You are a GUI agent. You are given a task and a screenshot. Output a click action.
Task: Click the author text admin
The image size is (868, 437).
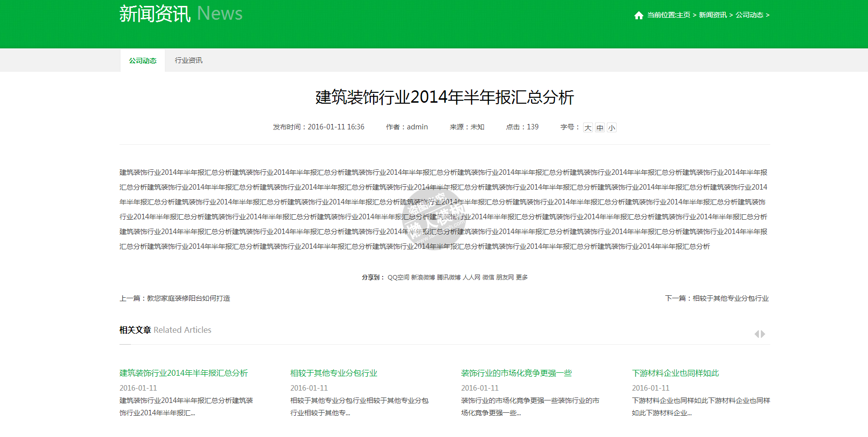417,127
